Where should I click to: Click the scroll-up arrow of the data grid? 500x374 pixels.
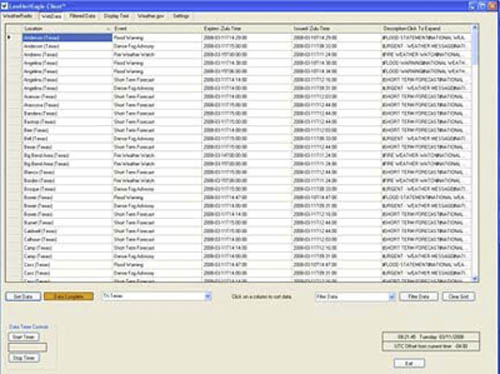[475, 28]
